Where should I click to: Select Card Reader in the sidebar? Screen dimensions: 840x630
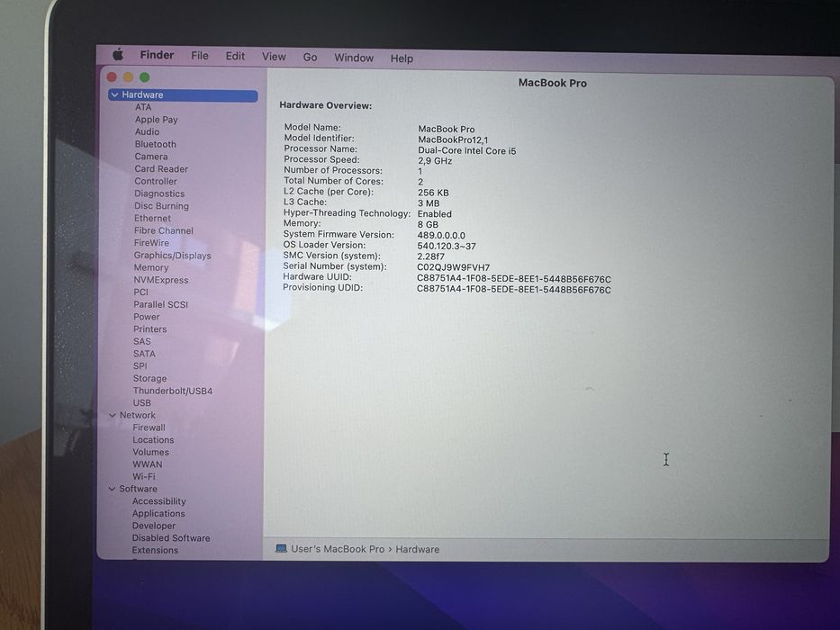(x=161, y=169)
